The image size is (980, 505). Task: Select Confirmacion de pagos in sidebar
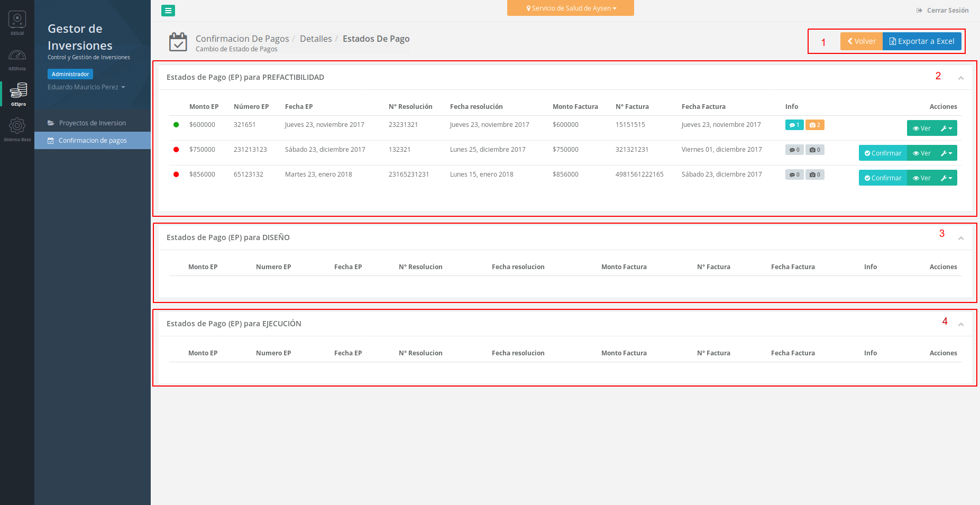(x=92, y=141)
